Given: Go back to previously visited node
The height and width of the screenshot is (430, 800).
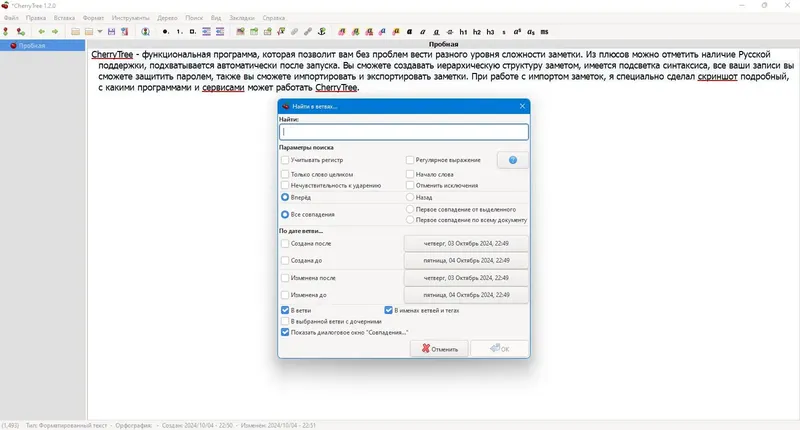Looking at the screenshot, I should click(41, 32).
